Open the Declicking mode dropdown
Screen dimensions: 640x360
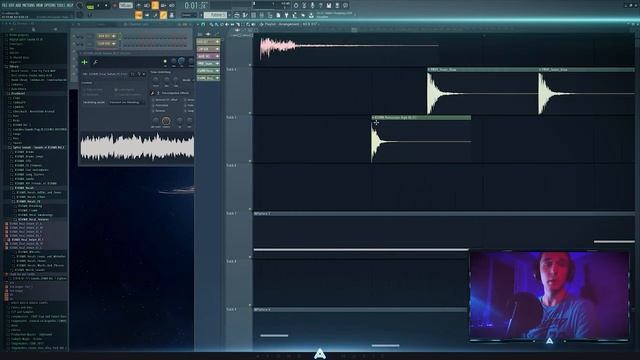[127, 102]
